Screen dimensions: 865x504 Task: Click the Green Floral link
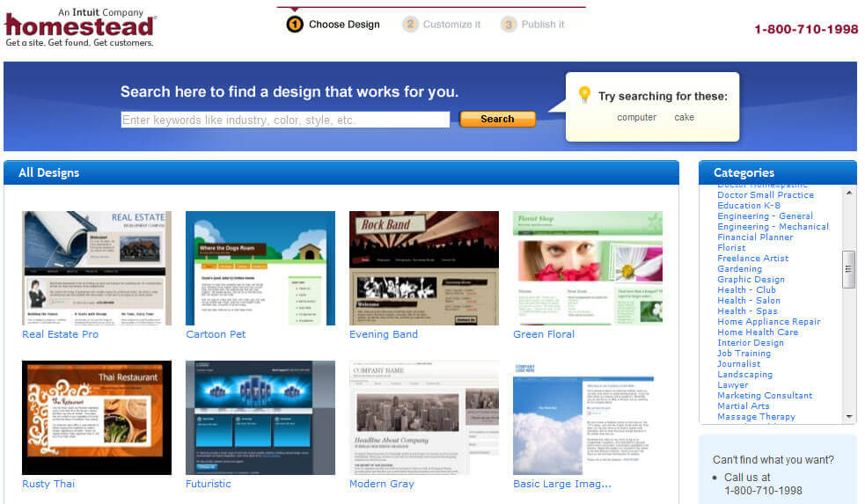click(x=544, y=334)
